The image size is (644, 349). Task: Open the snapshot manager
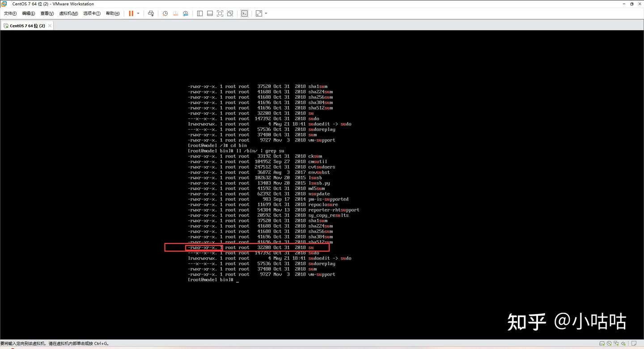tap(186, 13)
